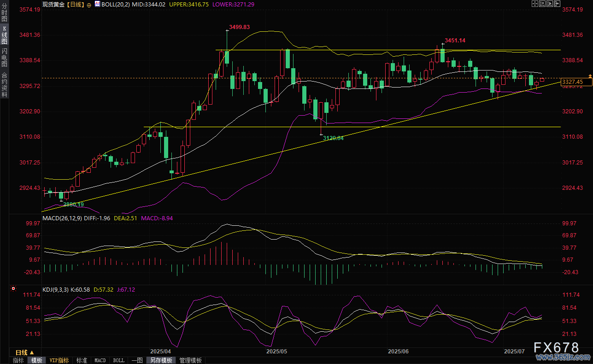Apply the 标准 template
The image size is (593, 364).
click(x=82, y=360)
